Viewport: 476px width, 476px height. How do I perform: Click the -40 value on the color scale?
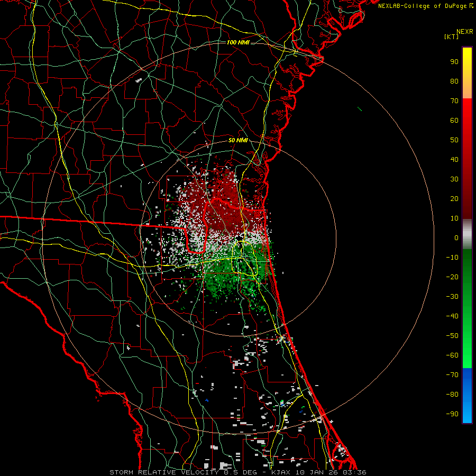[452, 316]
